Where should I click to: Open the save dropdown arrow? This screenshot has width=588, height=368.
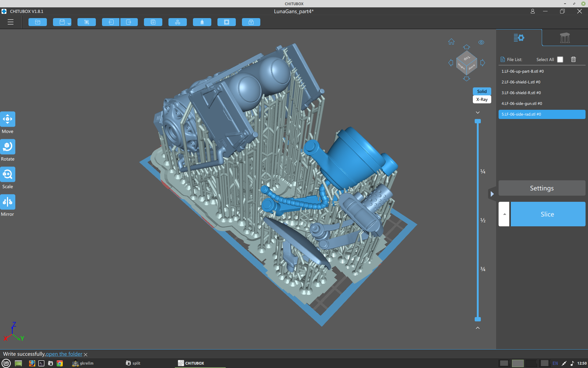pyautogui.click(x=69, y=24)
